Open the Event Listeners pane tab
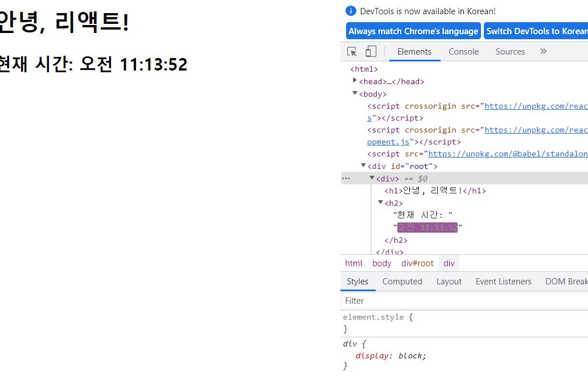The height and width of the screenshot is (372, 588). tap(503, 282)
